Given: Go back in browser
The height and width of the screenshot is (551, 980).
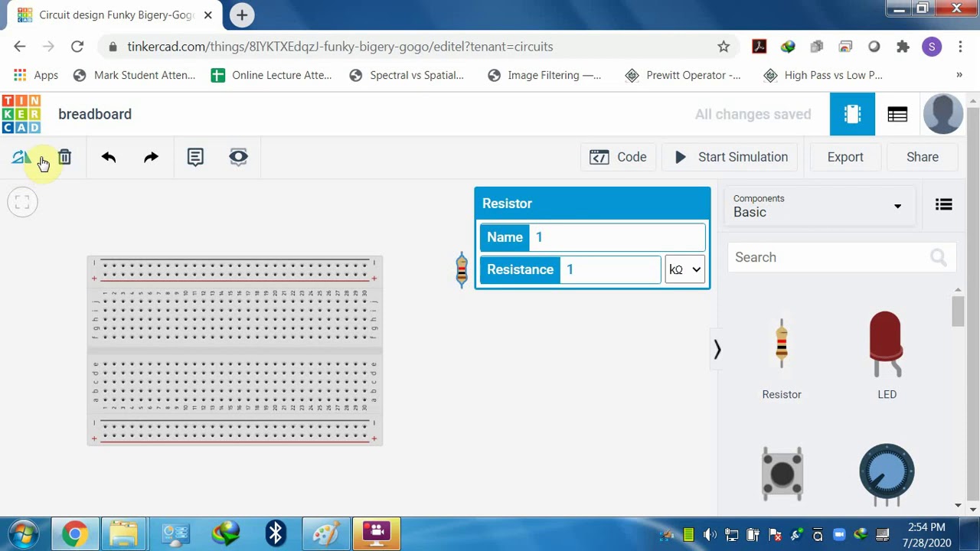Looking at the screenshot, I should [20, 47].
